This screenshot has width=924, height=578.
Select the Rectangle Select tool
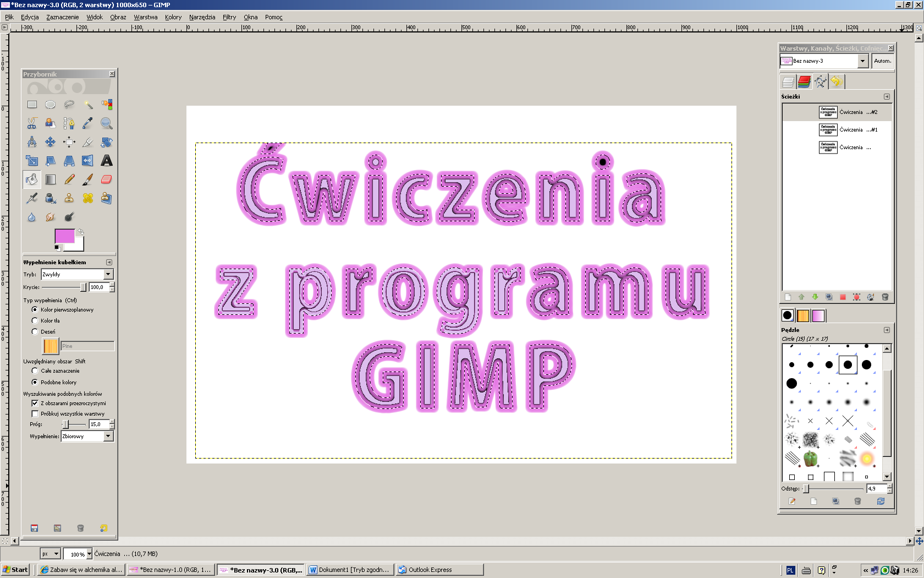pos(32,105)
